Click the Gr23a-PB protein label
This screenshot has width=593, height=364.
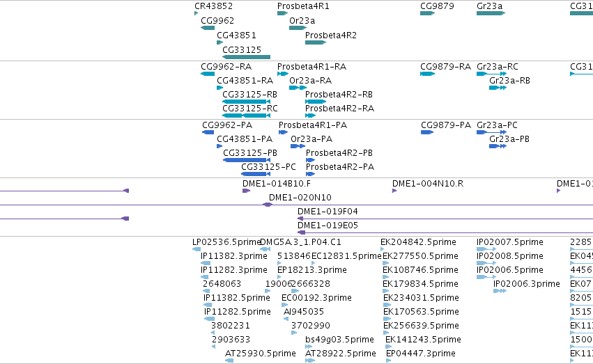[509, 139]
